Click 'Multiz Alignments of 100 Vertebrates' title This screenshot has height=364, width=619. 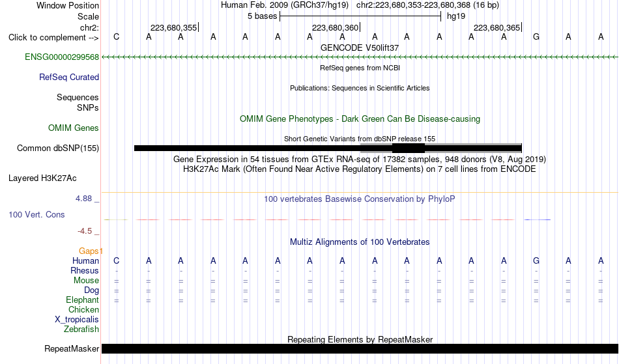click(x=360, y=242)
